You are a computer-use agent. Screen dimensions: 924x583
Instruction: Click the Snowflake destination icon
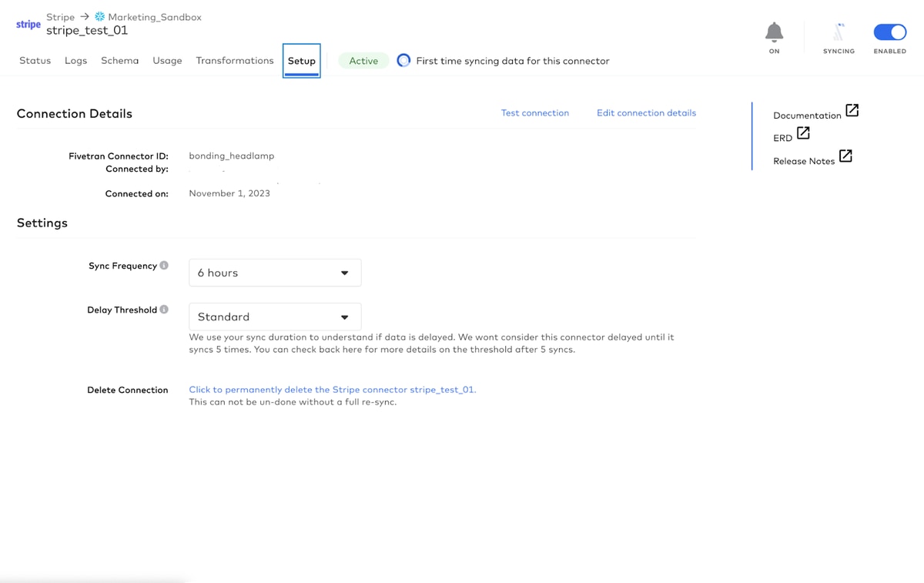(x=99, y=16)
